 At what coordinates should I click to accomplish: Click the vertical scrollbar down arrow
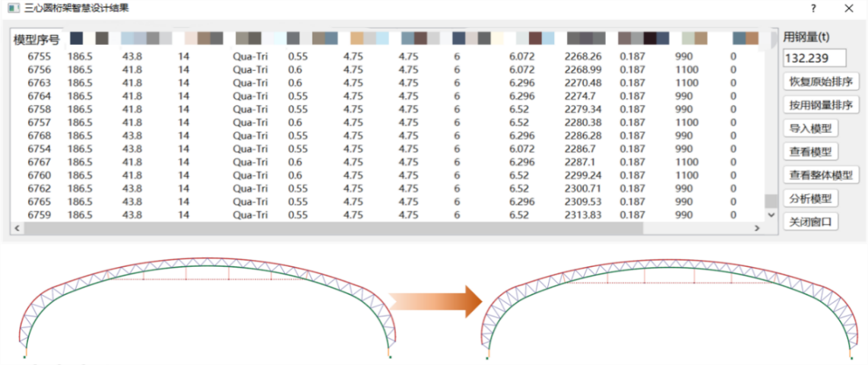point(771,215)
